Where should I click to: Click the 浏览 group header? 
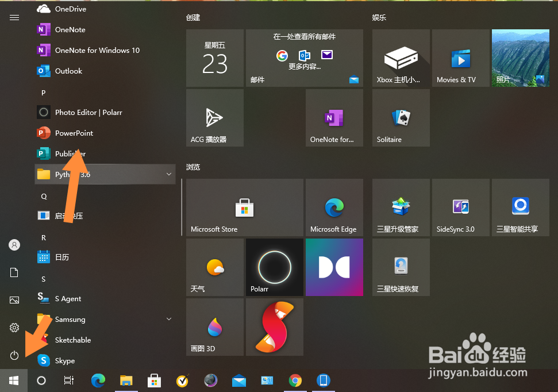pos(193,167)
